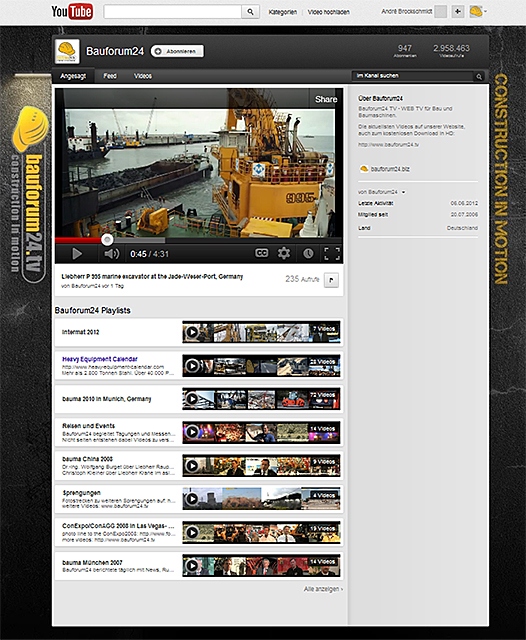526x640 pixels.
Task: Click the Im Kanal suchen field
Action: [413, 76]
